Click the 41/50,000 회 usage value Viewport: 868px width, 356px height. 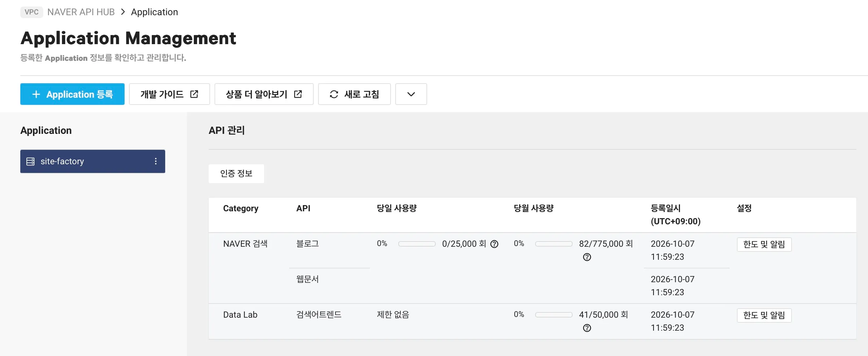click(604, 315)
